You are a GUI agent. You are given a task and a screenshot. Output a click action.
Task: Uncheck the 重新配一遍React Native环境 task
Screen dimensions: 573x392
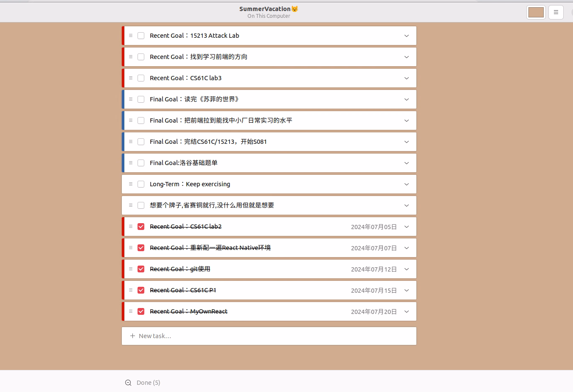point(141,248)
